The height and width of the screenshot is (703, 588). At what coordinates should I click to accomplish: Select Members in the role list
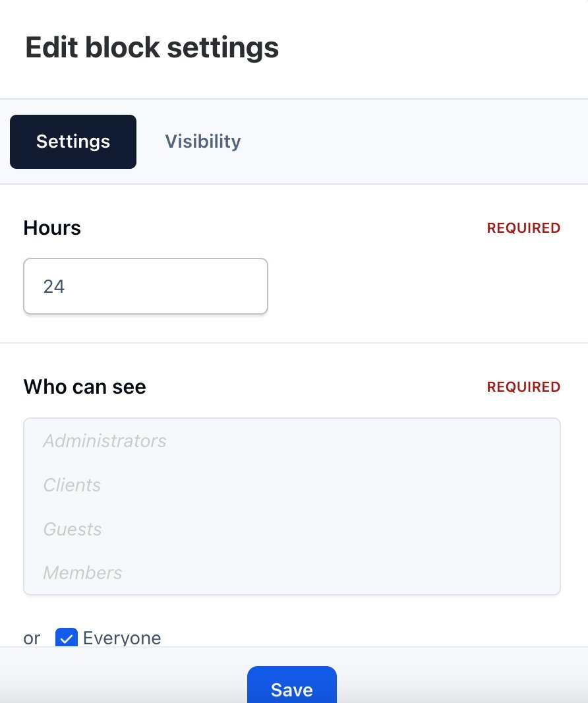tap(82, 572)
